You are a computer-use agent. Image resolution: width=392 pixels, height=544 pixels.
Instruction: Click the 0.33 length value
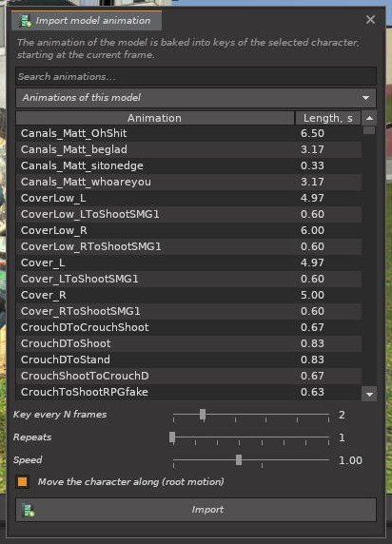pyautogui.click(x=312, y=165)
